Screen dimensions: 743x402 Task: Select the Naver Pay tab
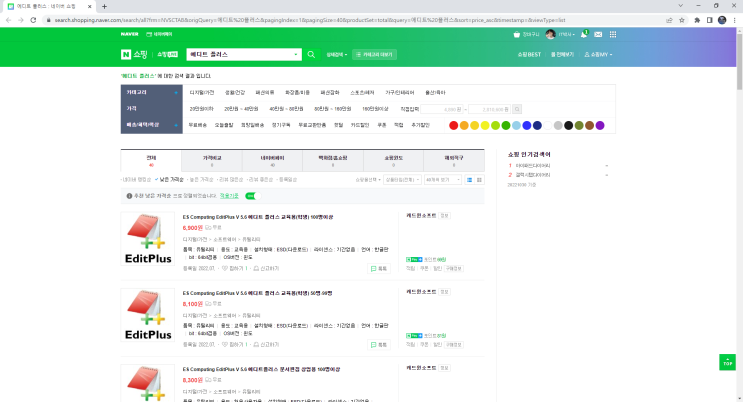point(272,160)
